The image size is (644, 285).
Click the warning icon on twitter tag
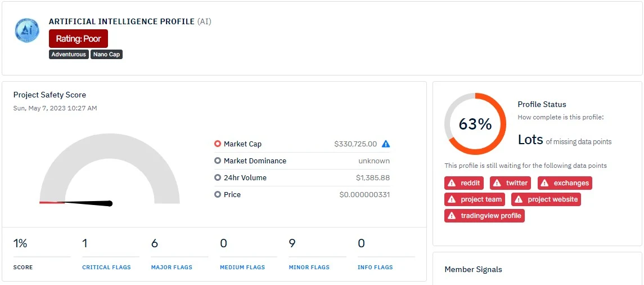click(497, 183)
